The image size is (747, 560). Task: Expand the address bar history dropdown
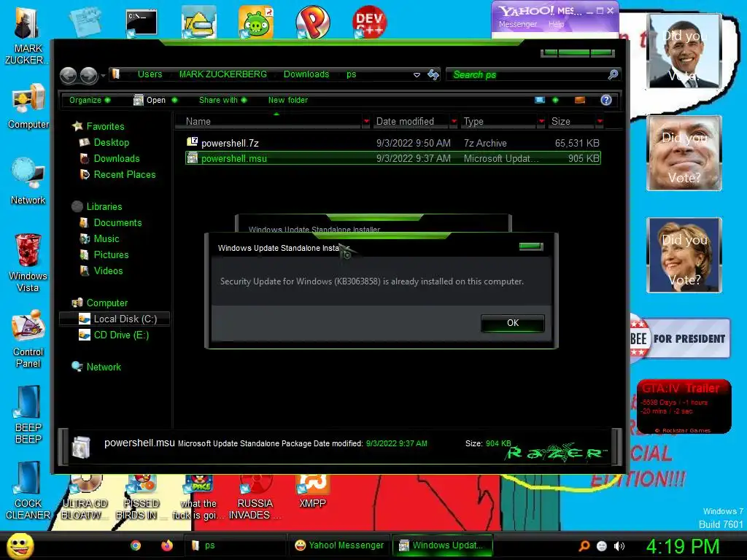coord(417,75)
